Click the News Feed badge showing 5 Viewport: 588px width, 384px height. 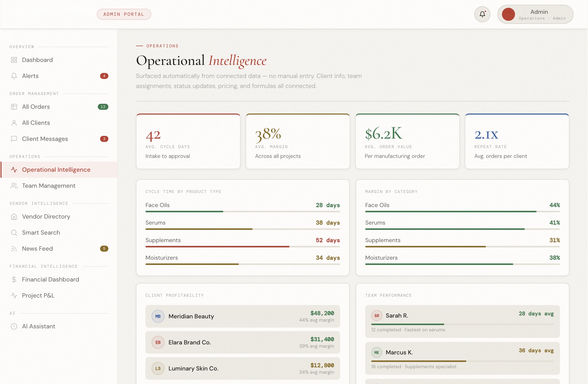(104, 249)
